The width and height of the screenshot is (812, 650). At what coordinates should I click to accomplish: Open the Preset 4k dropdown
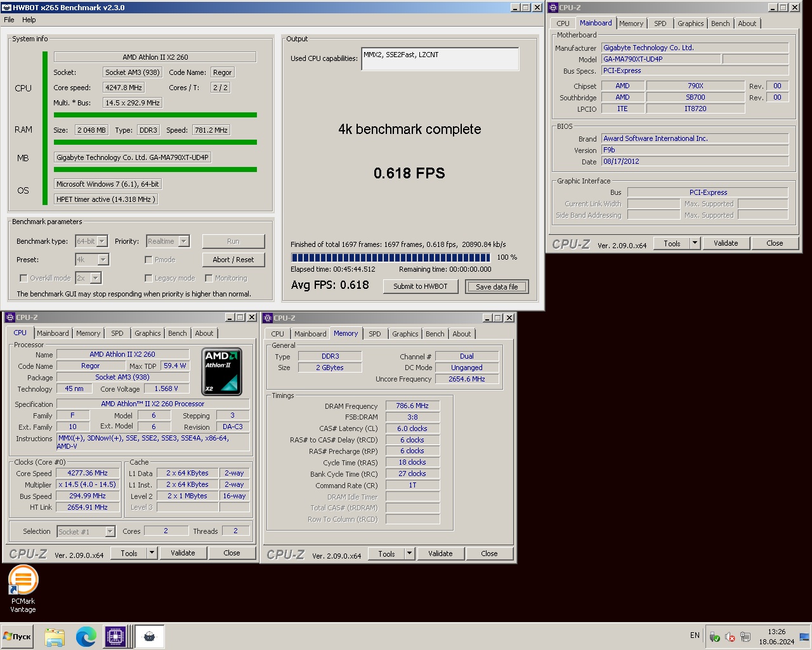(x=103, y=260)
